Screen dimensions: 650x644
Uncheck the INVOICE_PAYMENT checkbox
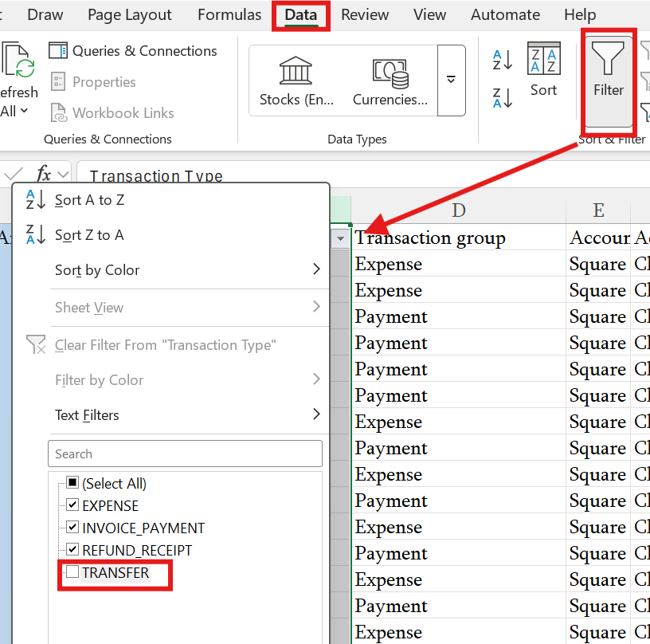(x=72, y=528)
